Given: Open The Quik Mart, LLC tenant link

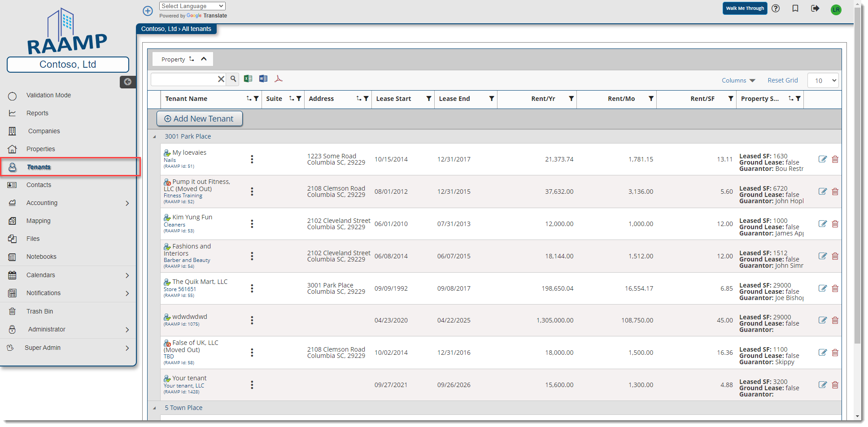Looking at the screenshot, I should click(x=200, y=282).
